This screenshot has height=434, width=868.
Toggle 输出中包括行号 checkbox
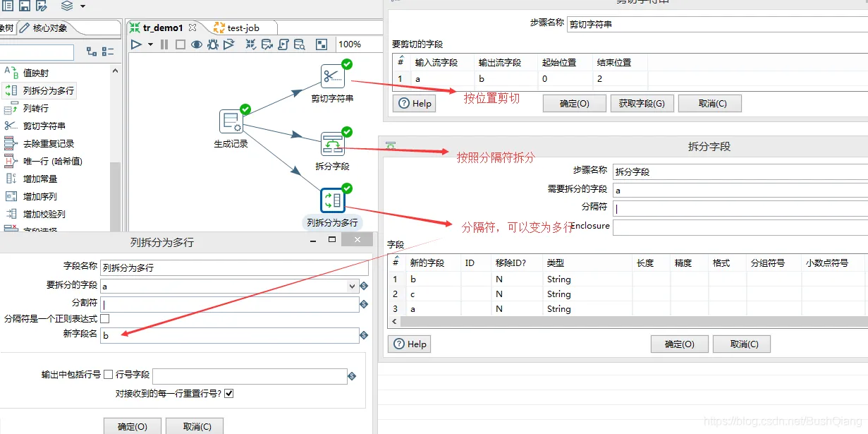pyautogui.click(x=109, y=374)
